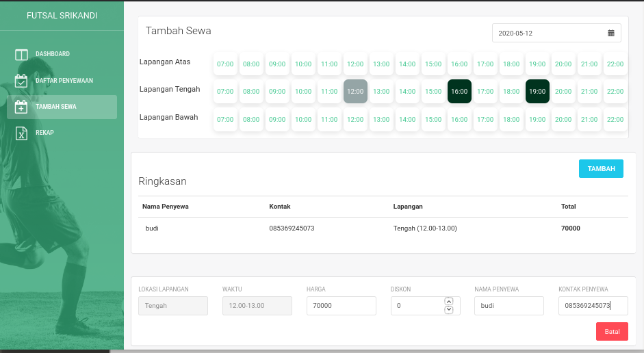644x353 pixels.
Task: Select the 07:00 slot for Lapangan Atas
Action: point(225,64)
